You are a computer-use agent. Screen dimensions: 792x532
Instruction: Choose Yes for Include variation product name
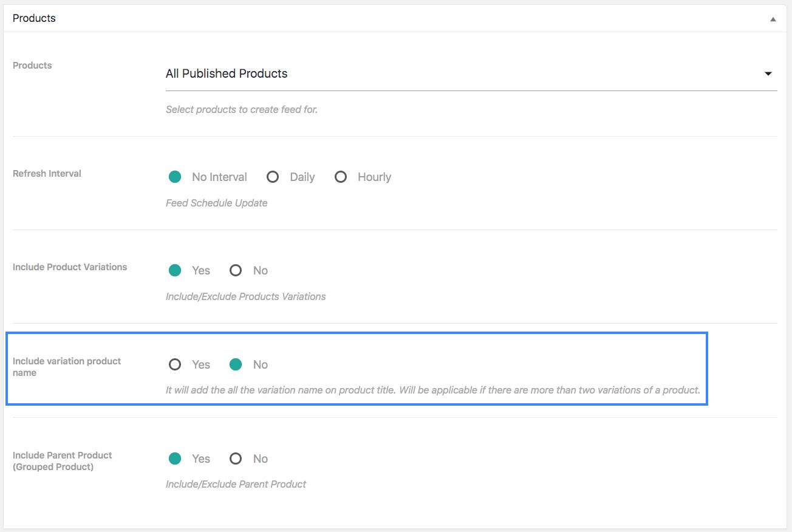(175, 364)
